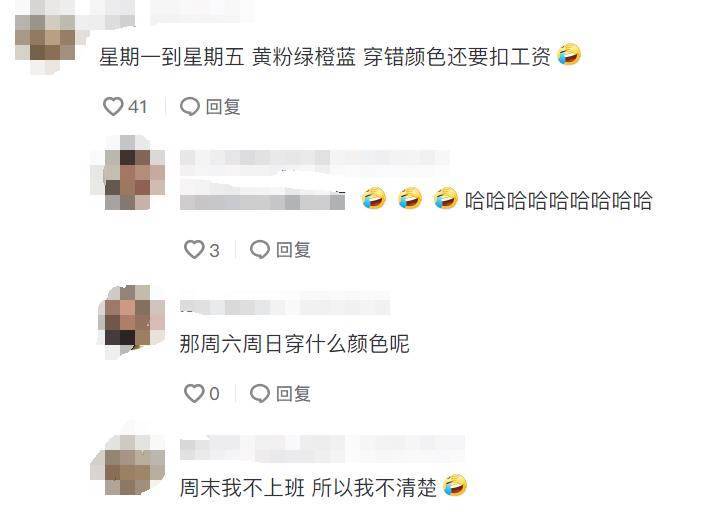
Task: Open the avatar beside 那周六周日穿什么颜色呢
Action: point(134,319)
